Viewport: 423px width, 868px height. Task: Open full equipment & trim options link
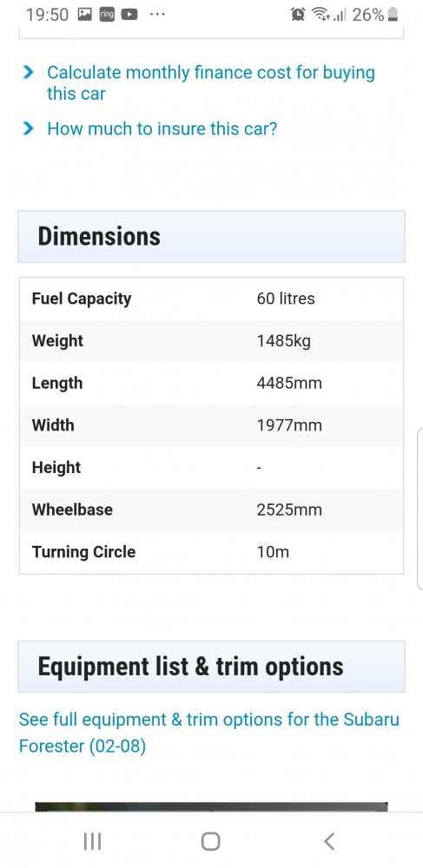pyautogui.click(x=208, y=733)
